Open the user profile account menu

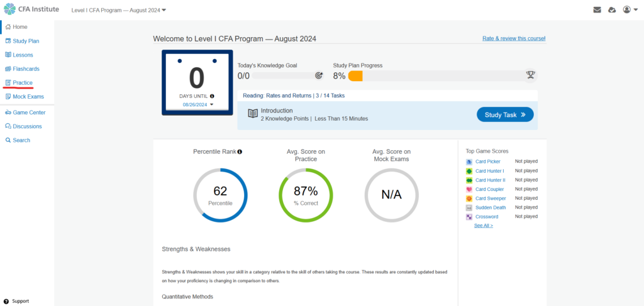point(629,10)
